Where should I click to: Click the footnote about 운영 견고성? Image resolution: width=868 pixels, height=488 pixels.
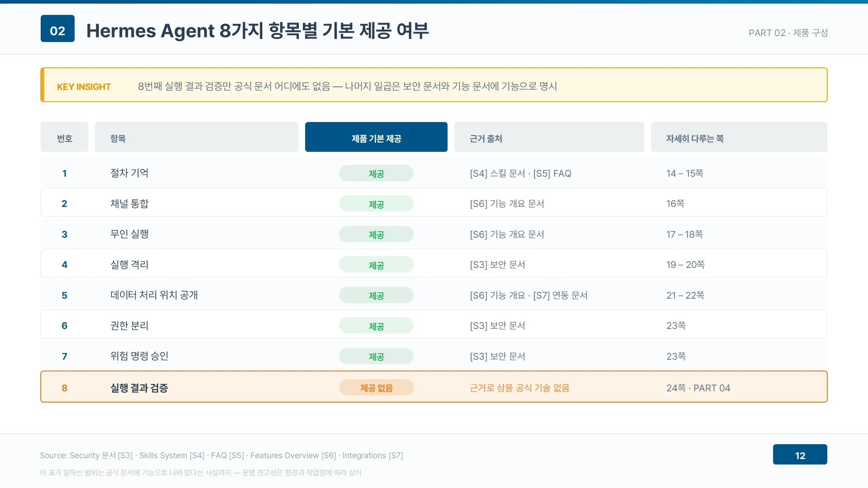[x=200, y=473]
